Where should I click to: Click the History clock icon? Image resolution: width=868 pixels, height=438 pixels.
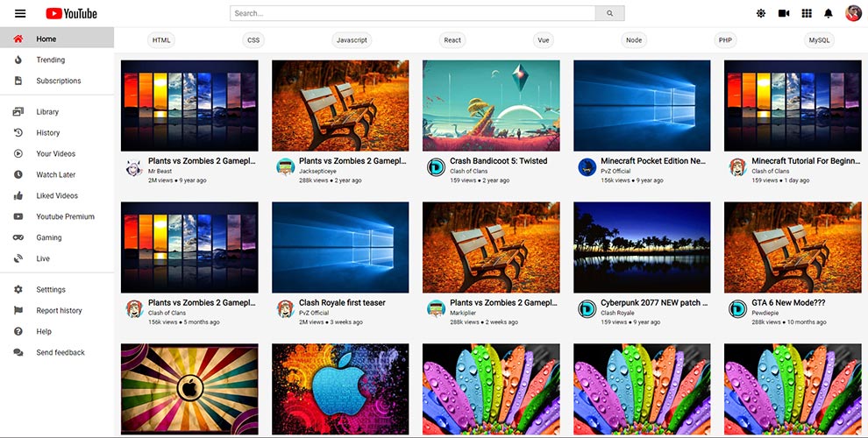pyautogui.click(x=18, y=133)
